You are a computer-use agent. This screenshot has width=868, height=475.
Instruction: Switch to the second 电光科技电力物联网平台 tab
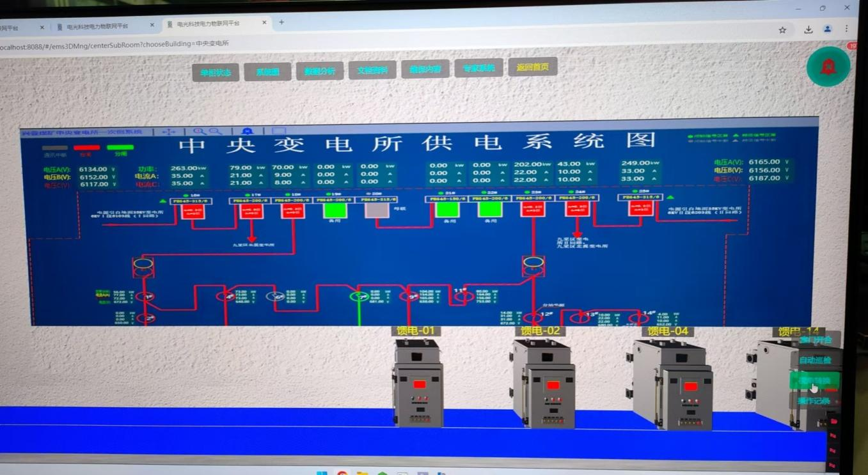(x=97, y=27)
